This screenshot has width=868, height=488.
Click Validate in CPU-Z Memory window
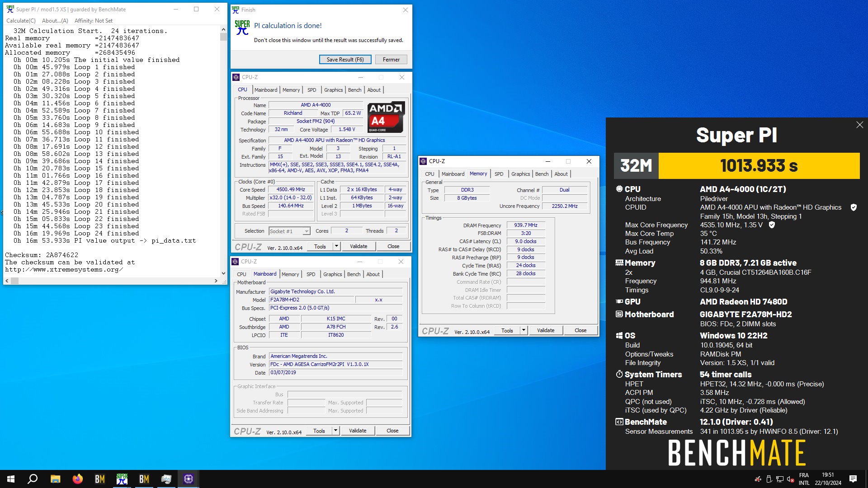coord(546,330)
